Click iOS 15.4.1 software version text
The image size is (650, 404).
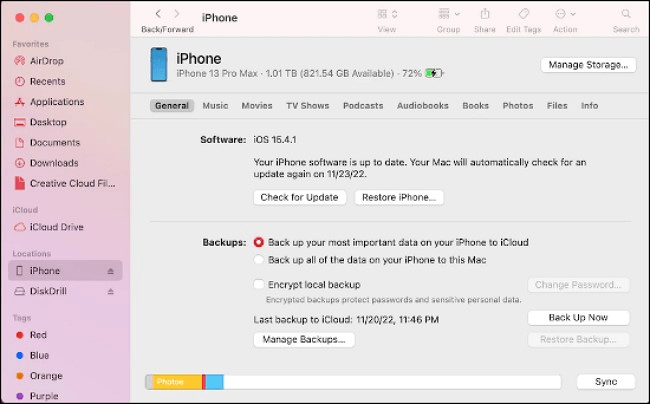(x=275, y=140)
